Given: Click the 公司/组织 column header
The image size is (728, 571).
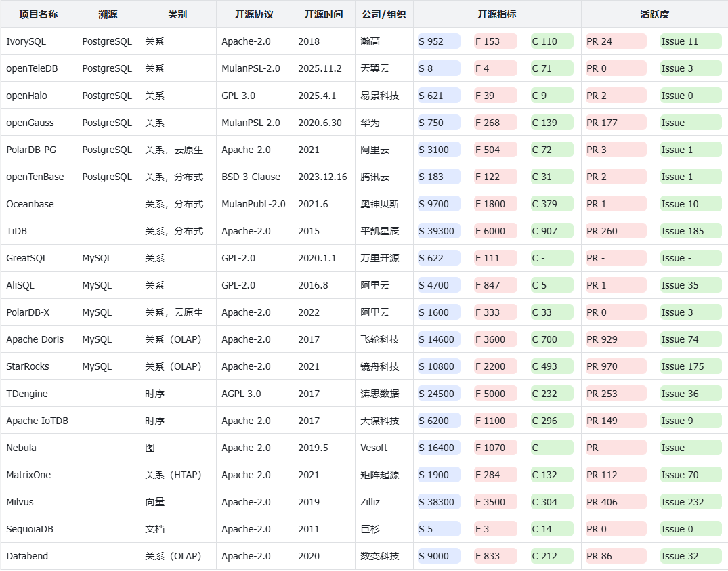Looking at the screenshot, I should [384, 14].
